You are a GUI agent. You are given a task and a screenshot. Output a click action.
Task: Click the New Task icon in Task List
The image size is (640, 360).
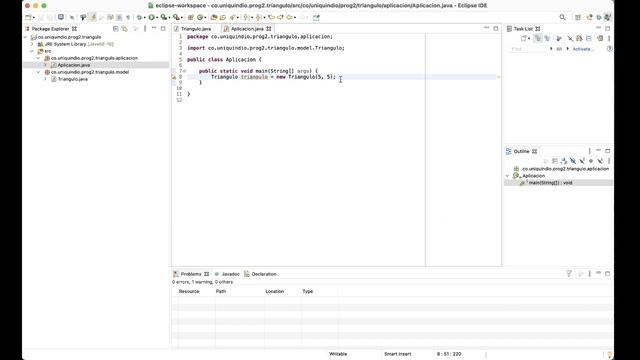tap(524, 38)
